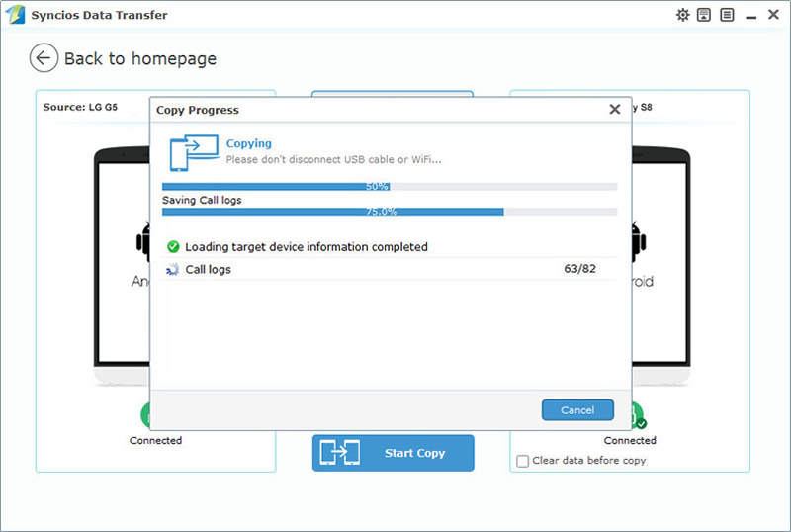Viewport: 791px width, 532px height.
Task: Click Loading target device information completed text
Action: (307, 247)
